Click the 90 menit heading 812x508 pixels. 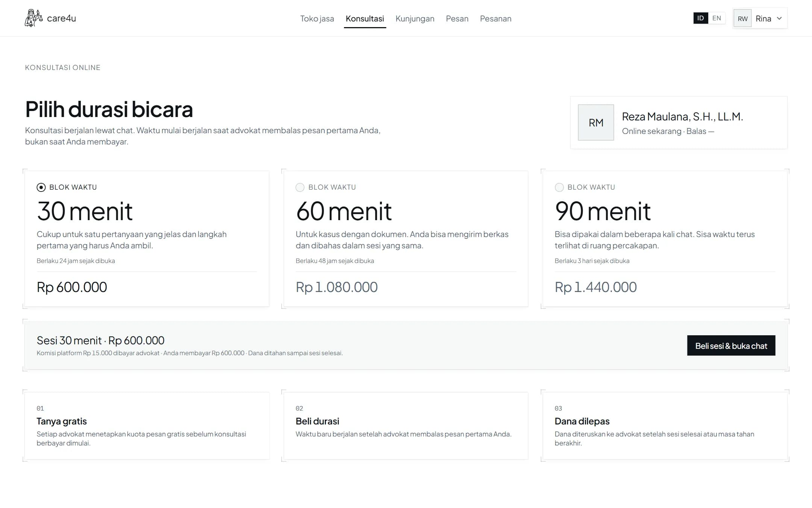(x=603, y=211)
